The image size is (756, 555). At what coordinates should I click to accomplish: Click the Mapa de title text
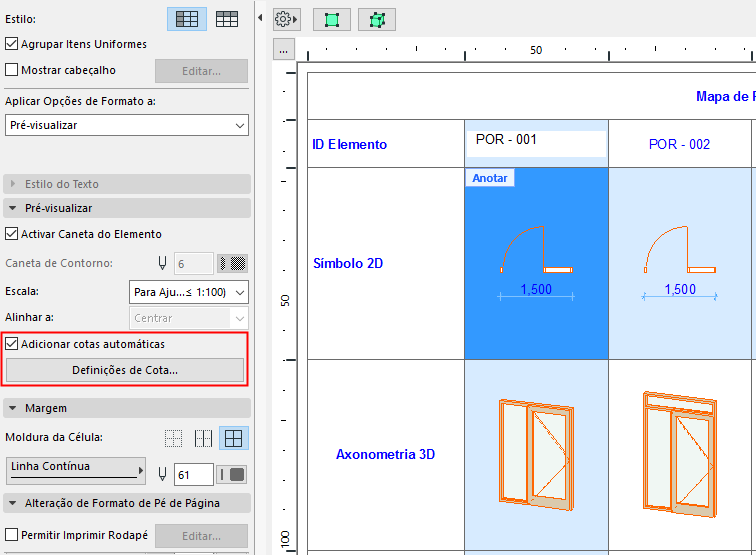[x=725, y=96]
